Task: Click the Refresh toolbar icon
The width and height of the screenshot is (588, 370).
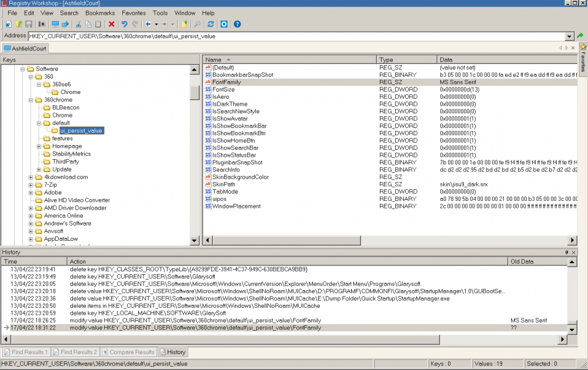Action: 211,24
